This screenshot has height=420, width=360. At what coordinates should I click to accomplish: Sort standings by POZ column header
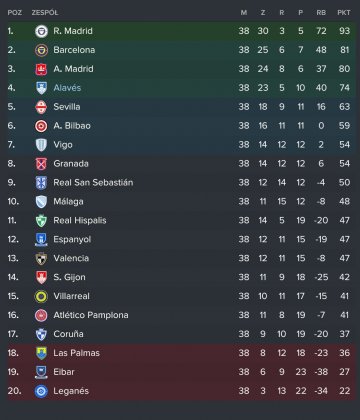tap(15, 13)
